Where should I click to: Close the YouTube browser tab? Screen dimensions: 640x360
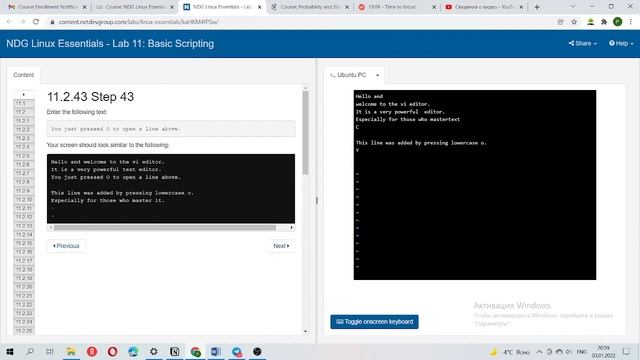(521, 7)
